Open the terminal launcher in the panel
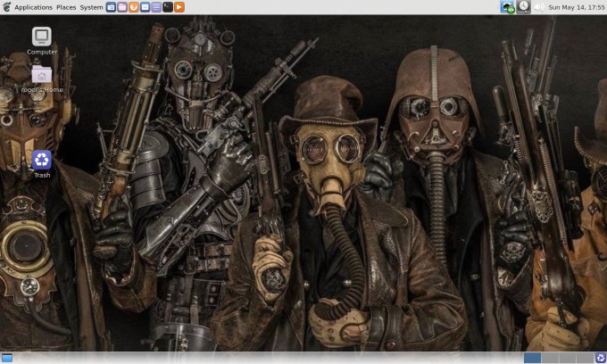 coord(168,7)
